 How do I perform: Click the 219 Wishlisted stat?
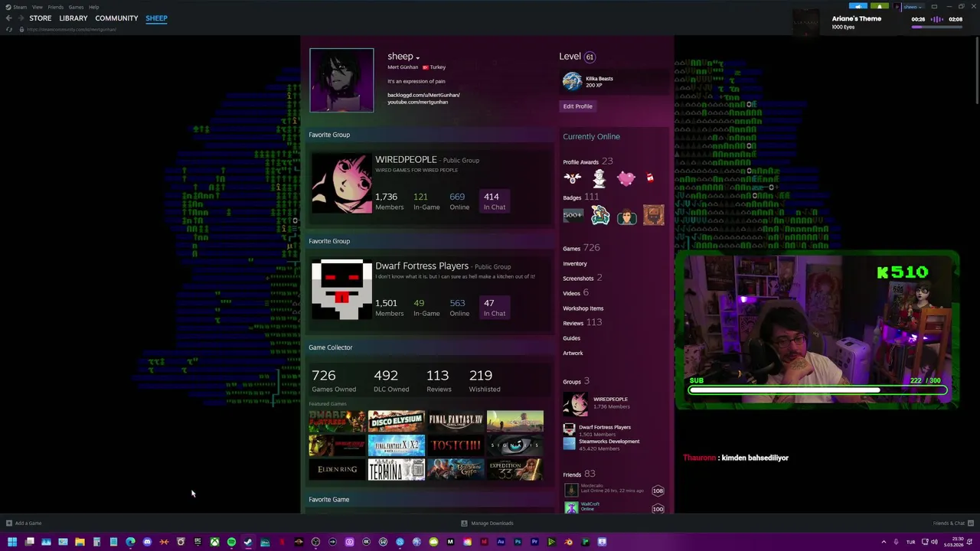[485, 380]
